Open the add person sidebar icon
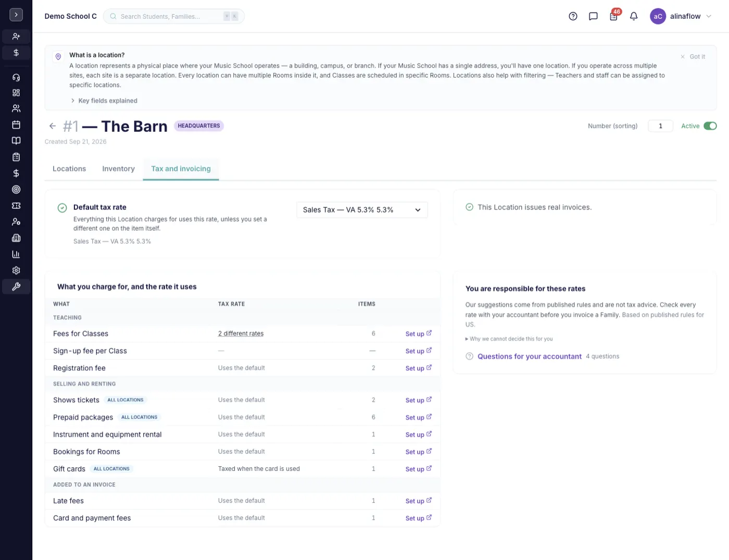This screenshot has height=560, width=729. click(16, 36)
